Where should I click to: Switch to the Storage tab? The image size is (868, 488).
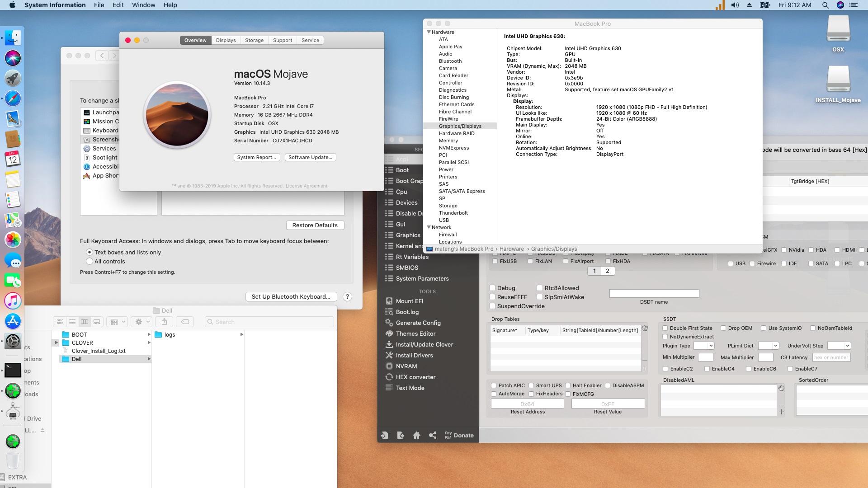pyautogui.click(x=254, y=40)
